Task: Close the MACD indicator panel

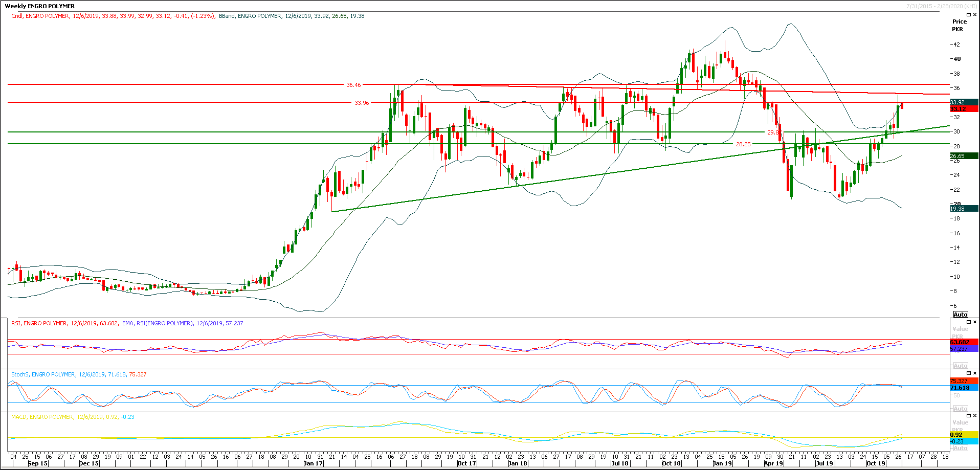Action: coord(974,416)
